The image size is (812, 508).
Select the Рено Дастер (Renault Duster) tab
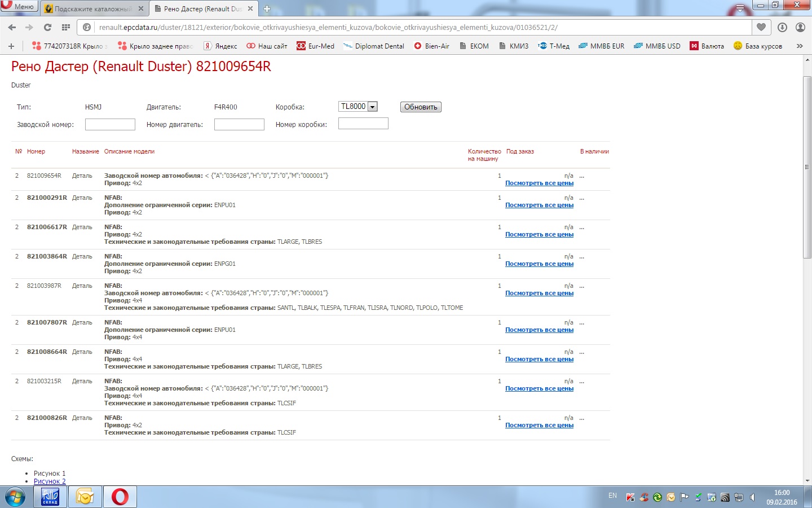pos(197,8)
